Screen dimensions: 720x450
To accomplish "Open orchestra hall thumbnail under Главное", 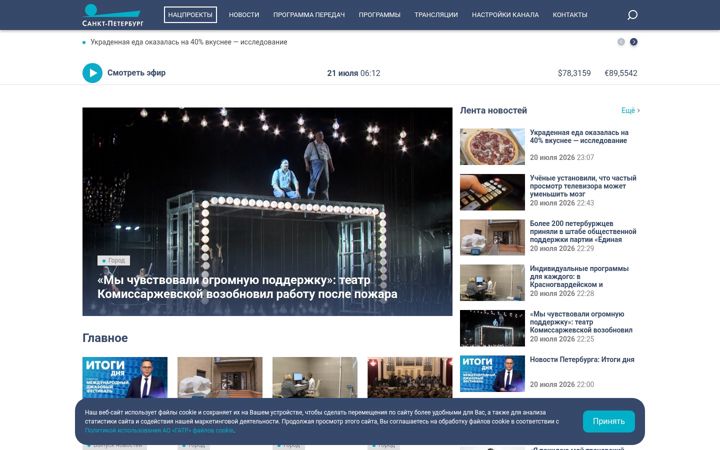I will (410, 377).
